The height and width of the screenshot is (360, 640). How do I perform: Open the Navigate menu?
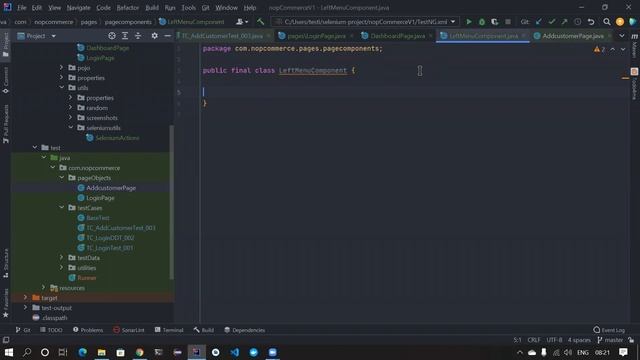point(78,8)
